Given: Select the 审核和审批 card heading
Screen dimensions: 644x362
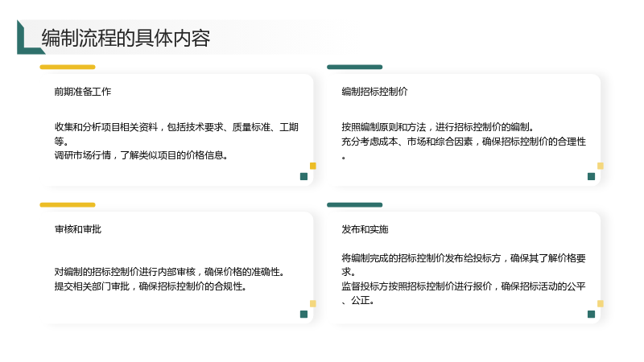Looking at the screenshot, I should pyautogui.click(x=77, y=229).
